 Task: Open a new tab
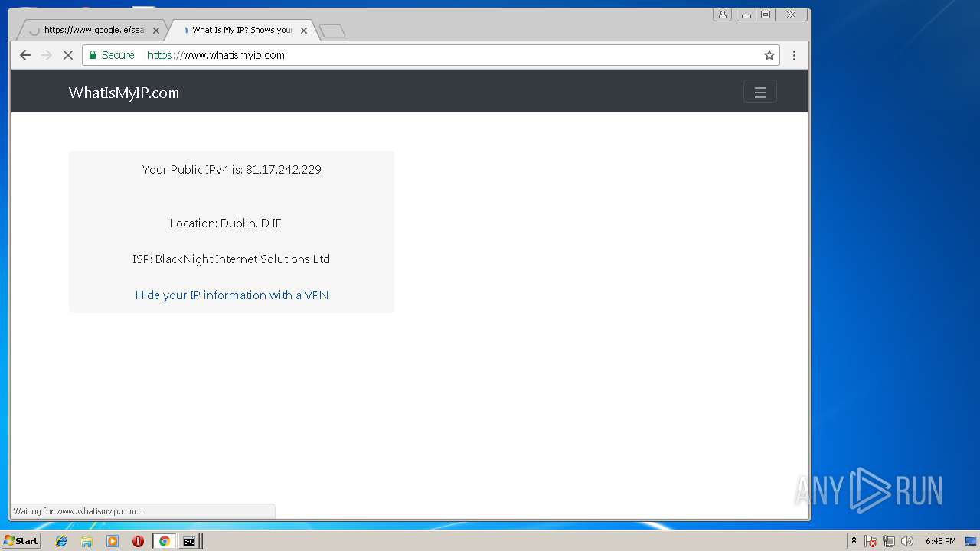point(332,31)
